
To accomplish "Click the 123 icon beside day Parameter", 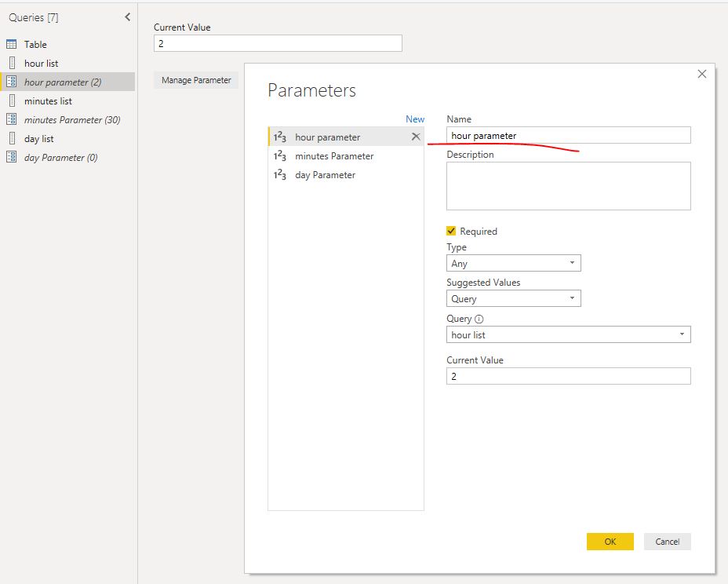I will point(279,175).
